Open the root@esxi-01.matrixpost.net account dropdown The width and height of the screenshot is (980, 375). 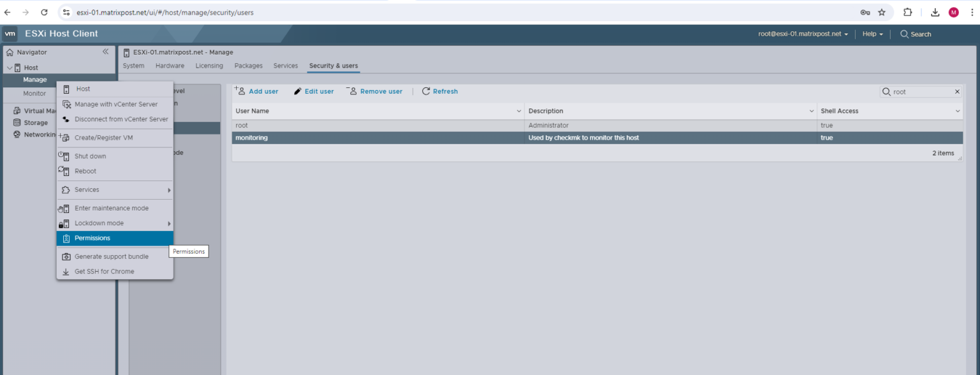pos(803,34)
